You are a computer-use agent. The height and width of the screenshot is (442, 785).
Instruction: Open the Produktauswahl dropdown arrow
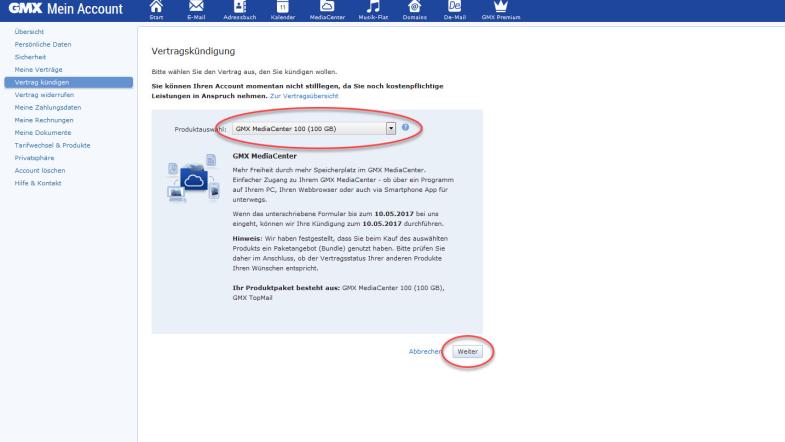(390, 129)
